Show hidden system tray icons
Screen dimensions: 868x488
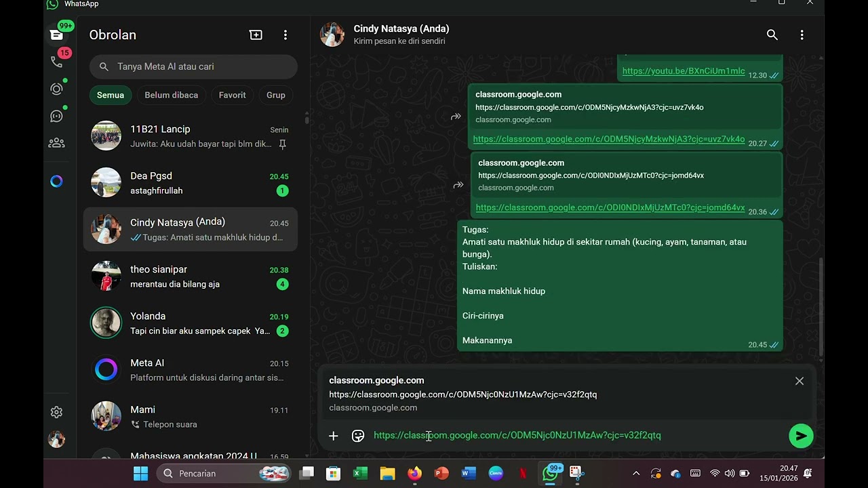coord(636,473)
